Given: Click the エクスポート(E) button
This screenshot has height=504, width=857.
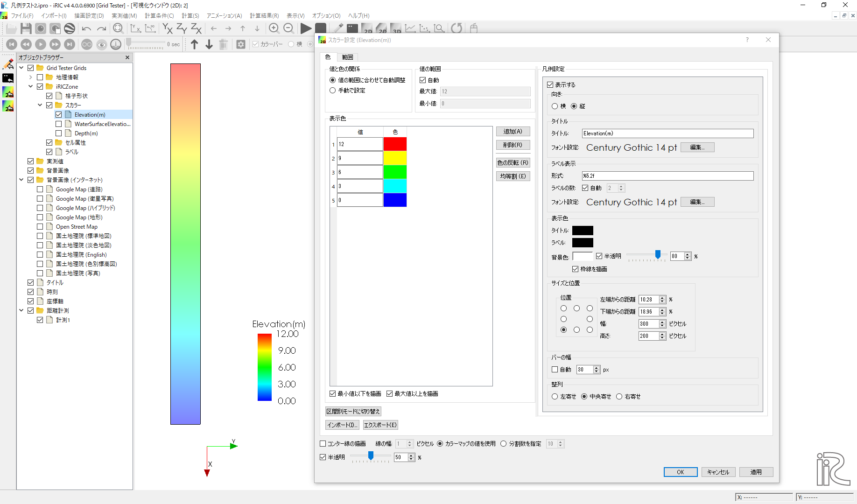Looking at the screenshot, I should pyautogui.click(x=380, y=425).
